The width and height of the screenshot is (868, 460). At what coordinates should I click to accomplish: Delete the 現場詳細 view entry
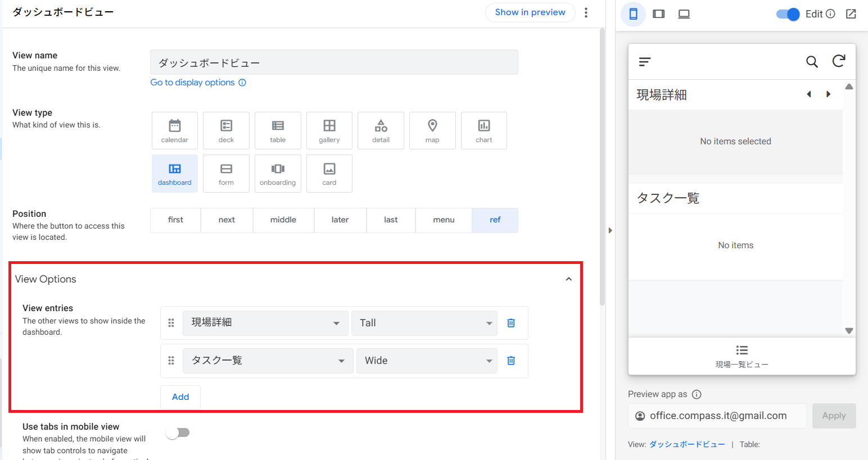(x=511, y=323)
